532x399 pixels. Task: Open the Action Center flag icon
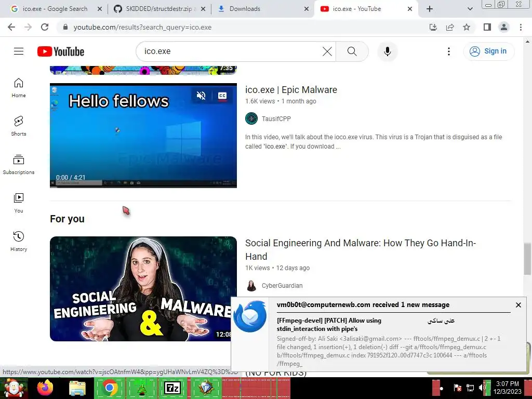coord(457,388)
